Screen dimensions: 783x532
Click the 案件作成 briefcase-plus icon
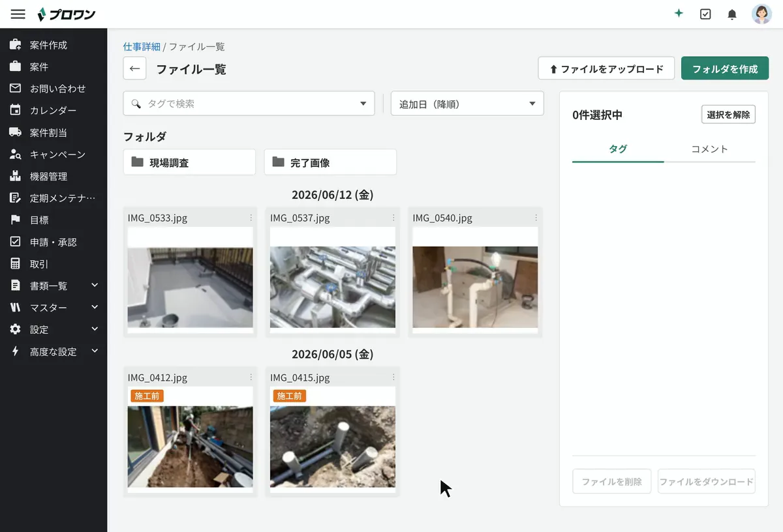click(15, 45)
